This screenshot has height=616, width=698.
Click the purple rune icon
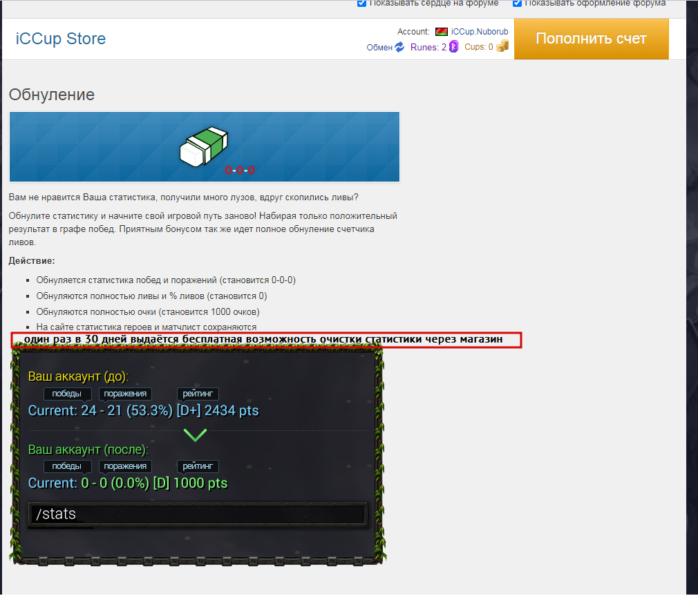point(453,47)
